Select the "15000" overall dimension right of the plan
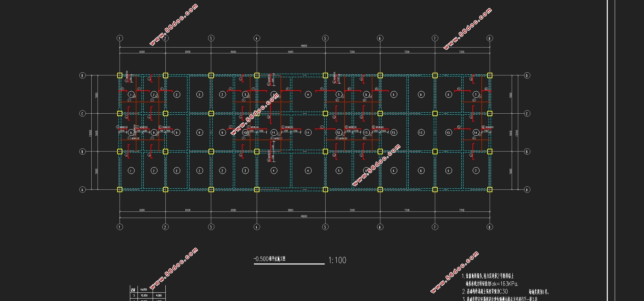This screenshot has width=644, height=301. pos(517,133)
